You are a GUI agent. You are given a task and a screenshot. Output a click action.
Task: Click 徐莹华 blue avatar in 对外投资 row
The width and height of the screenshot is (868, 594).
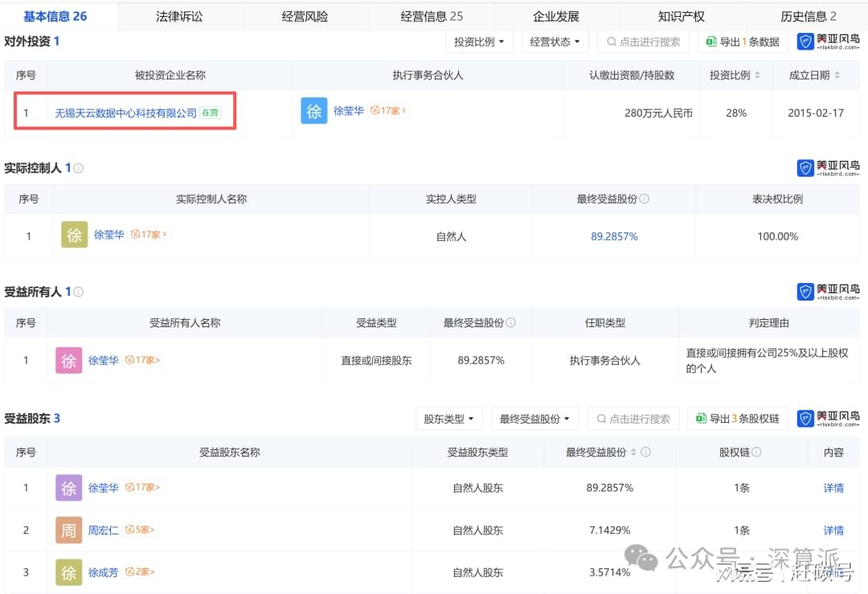(314, 111)
